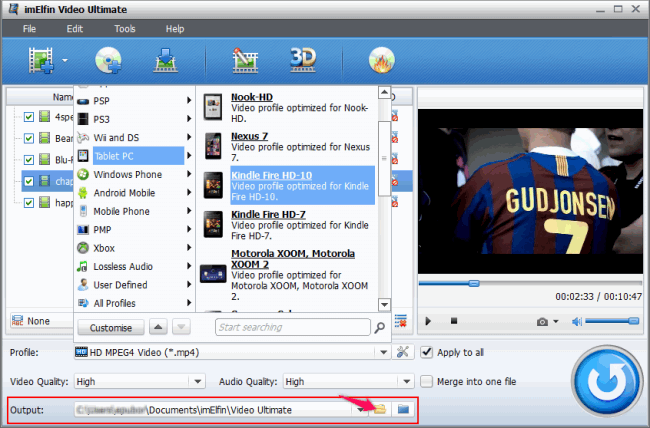Click the Xbox category icon
This screenshot has width=650, height=428.
83,248
